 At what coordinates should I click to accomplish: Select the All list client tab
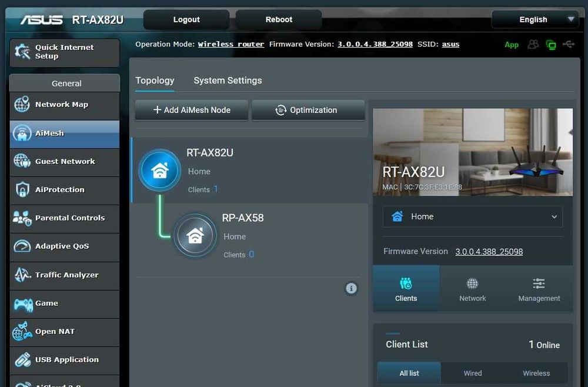tap(409, 373)
